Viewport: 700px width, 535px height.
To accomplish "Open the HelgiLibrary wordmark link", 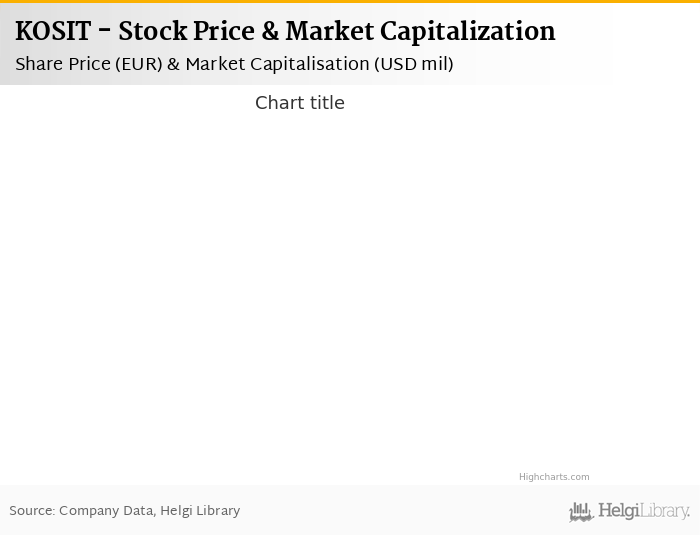I will pyautogui.click(x=643, y=511).
